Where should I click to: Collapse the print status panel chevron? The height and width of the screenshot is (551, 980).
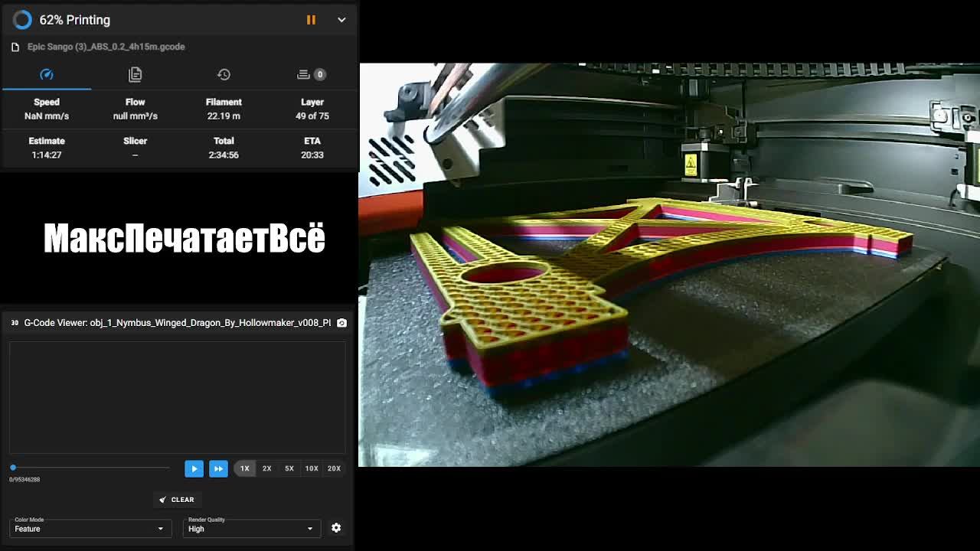pyautogui.click(x=341, y=20)
